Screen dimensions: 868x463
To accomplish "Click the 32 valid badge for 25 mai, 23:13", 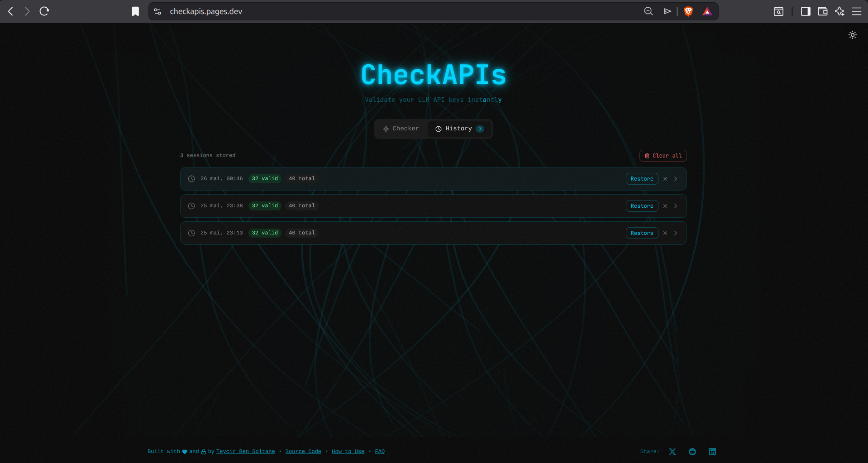I will pos(265,233).
